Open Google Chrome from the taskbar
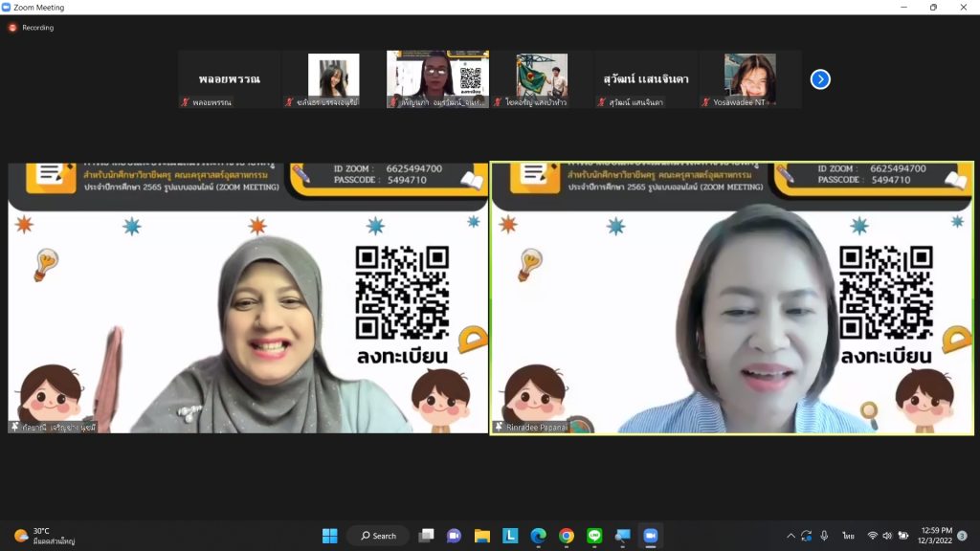980x551 pixels. tap(567, 536)
